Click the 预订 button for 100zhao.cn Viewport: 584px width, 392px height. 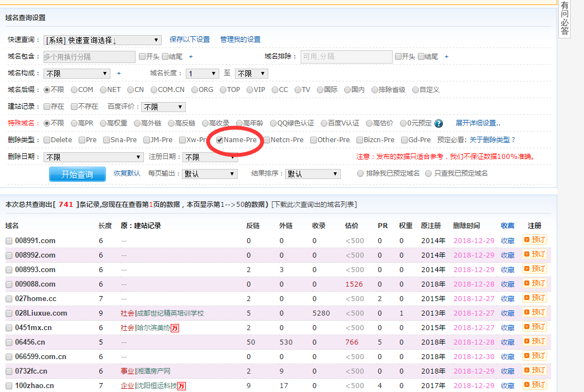534,385
